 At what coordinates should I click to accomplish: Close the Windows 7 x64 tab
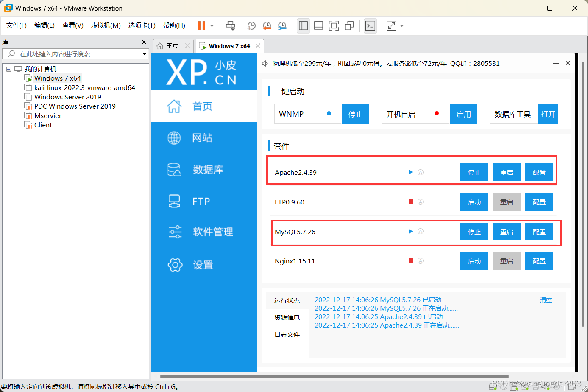click(x=258, y=46)
